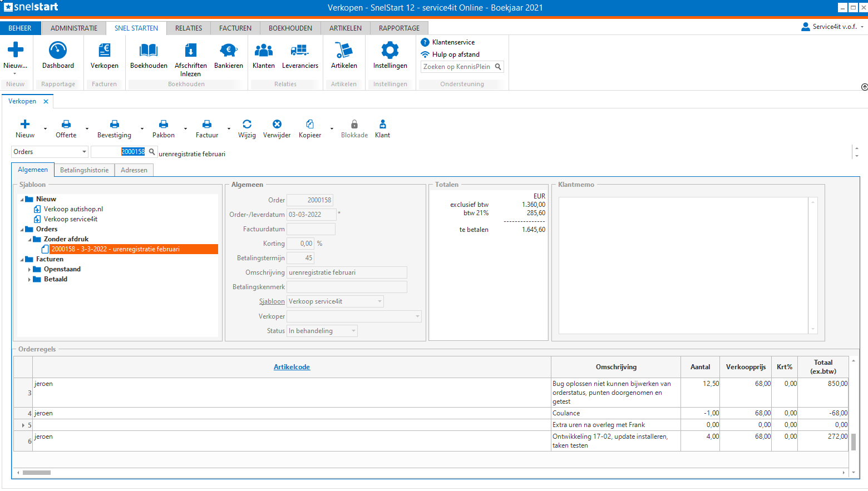This screenshot has height=491, width=868.
Task: Open the BOEKHOUDEN ribbon tab
Action: (290, 28)
